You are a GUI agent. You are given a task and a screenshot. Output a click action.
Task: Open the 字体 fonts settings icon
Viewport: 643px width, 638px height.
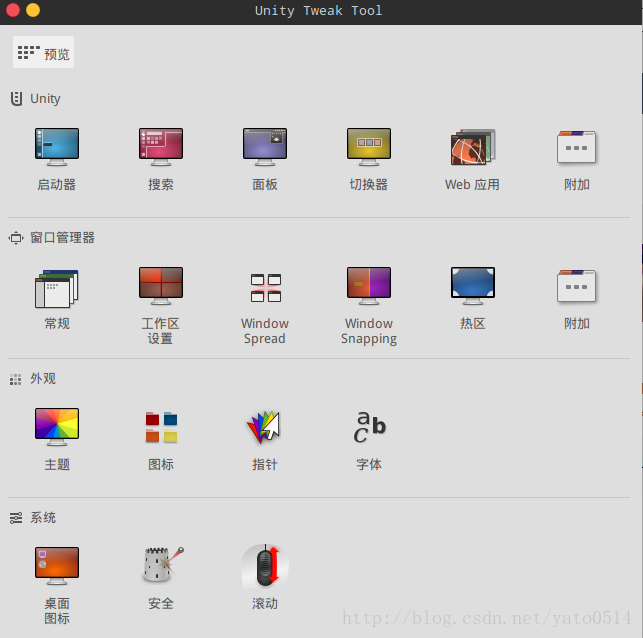tap(369, 427)
